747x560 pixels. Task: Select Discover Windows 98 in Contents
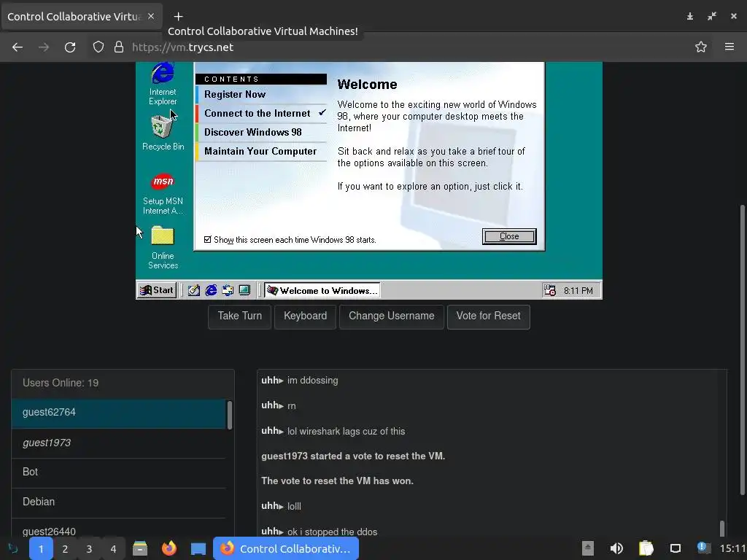pos(261,133)
